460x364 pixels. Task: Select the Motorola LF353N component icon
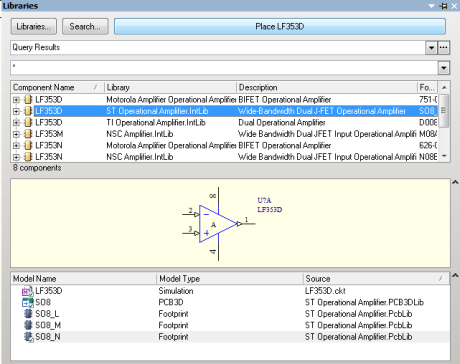(28, 145)
